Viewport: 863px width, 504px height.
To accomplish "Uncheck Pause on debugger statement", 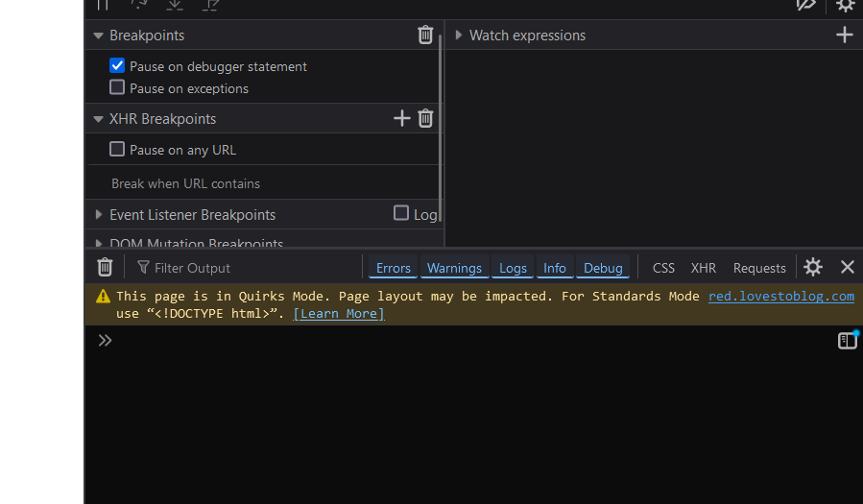I will pos(117,66).
